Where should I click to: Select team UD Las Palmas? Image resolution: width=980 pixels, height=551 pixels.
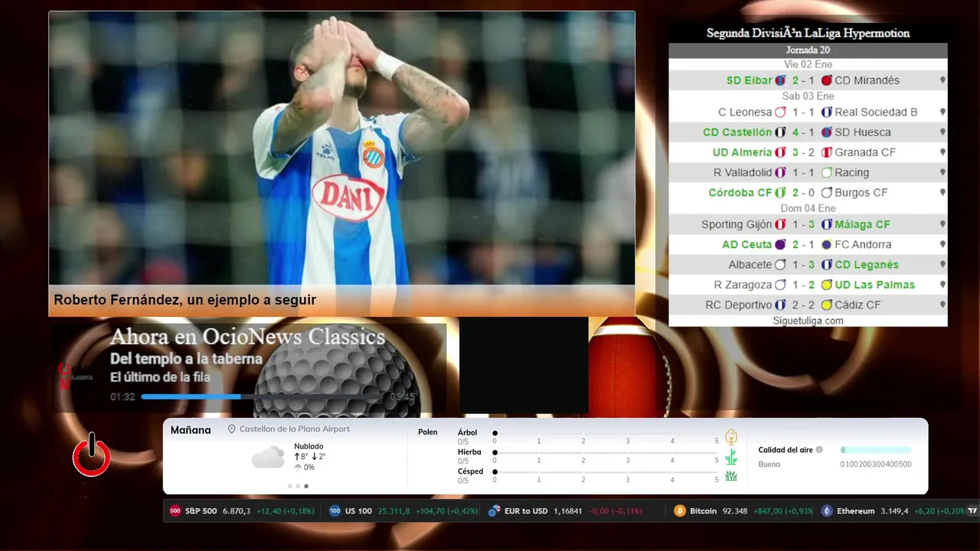pyautogui.click(x=874, y=285)
